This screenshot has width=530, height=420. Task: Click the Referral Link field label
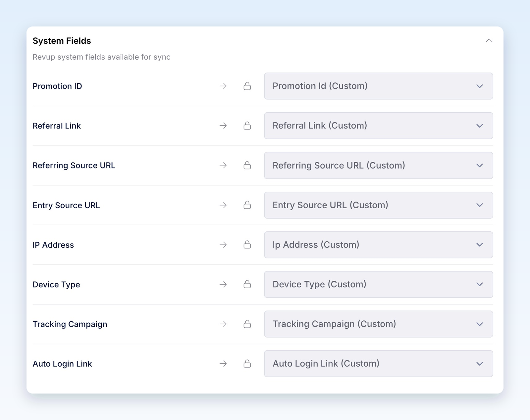tap(57, 126)
